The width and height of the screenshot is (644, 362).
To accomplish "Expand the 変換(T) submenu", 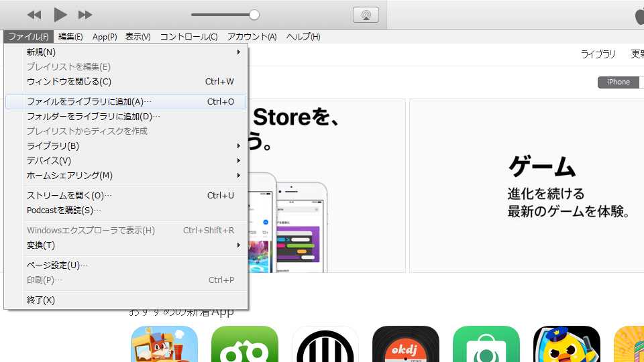I will click(x=125, y=245).
